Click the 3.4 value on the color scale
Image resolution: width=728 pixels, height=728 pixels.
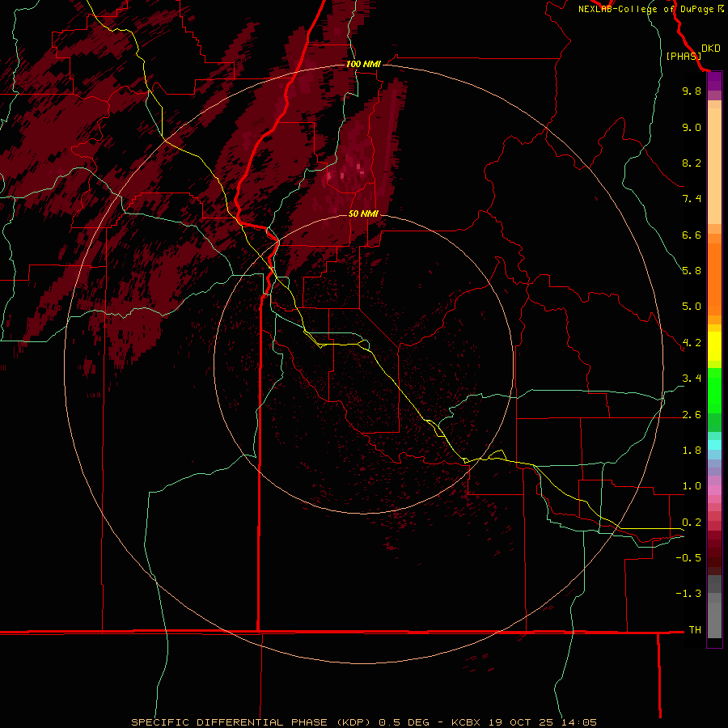click(x=692, y=379)
